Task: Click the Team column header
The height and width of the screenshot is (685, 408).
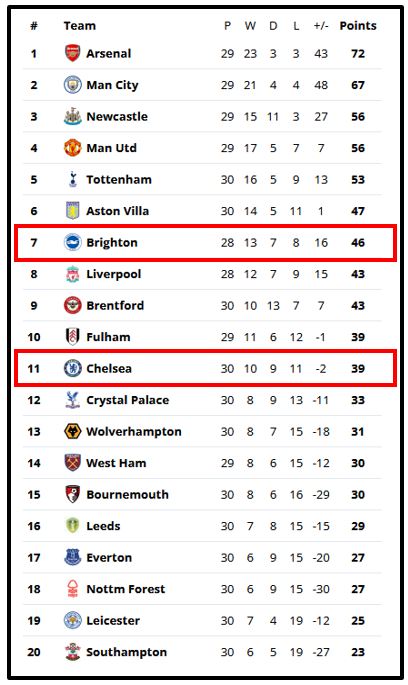Action: [80, 26]
